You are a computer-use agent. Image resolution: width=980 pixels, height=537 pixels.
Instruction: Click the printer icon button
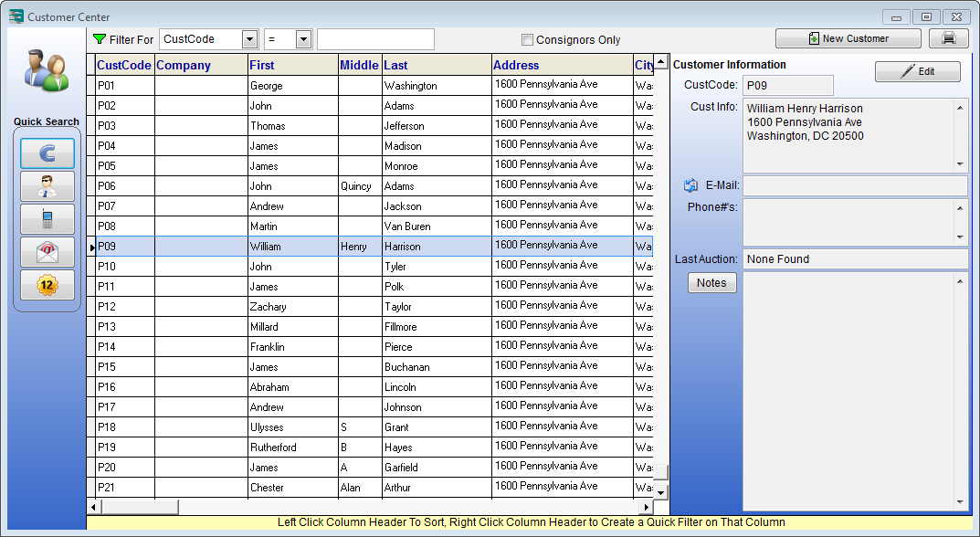click(948, 38)
